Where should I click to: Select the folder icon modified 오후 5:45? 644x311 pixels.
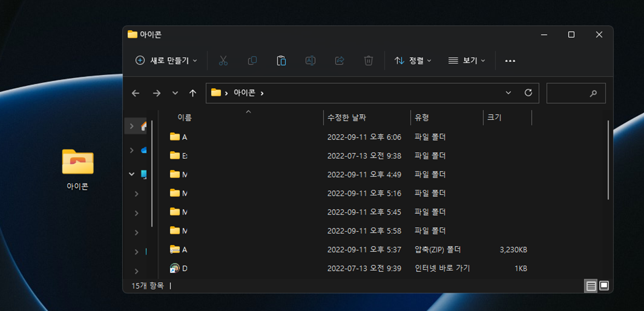coord(175,212)
